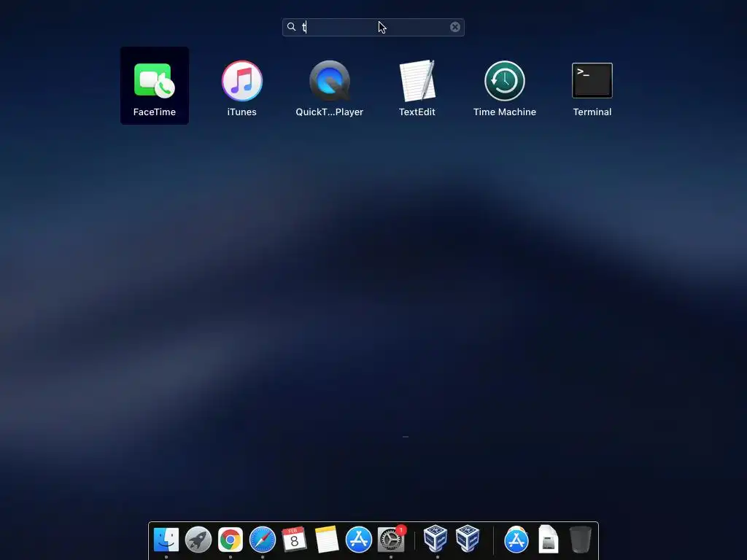Launch the iTunes app icon
The width and height of the screenshot is (747, 560).
click(x=242, y=80)
